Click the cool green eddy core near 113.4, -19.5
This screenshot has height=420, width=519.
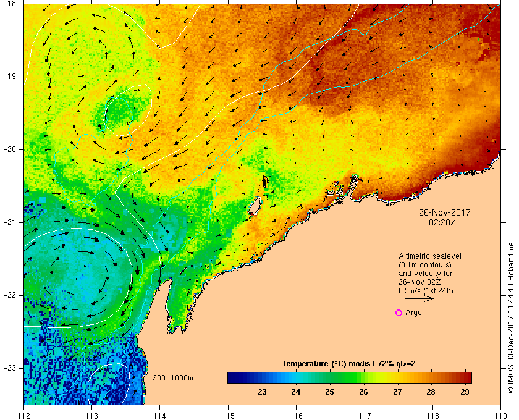point(119,111)
